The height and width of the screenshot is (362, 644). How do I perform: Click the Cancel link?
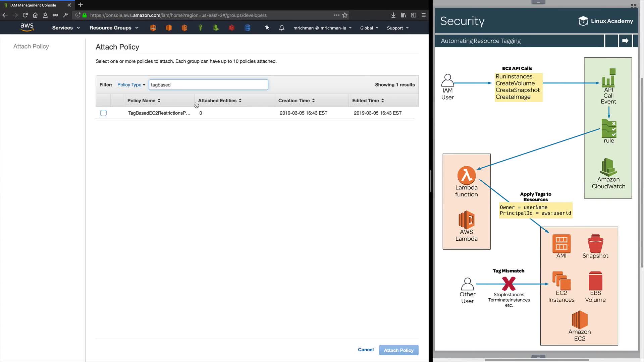coord(366,350)
